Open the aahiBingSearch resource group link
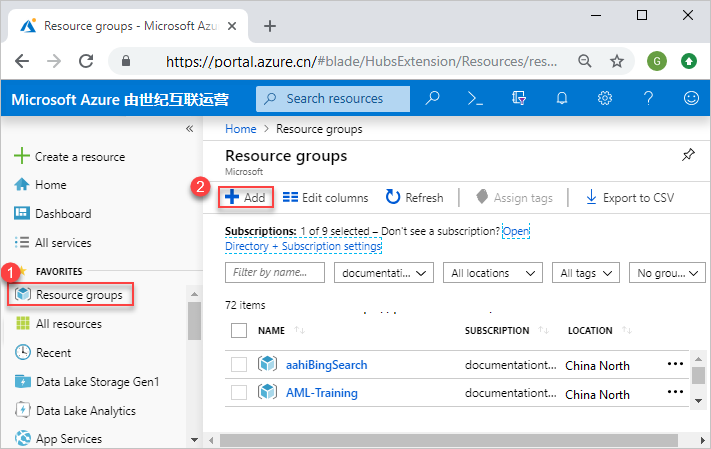The image size is (711, 449). 326,365
